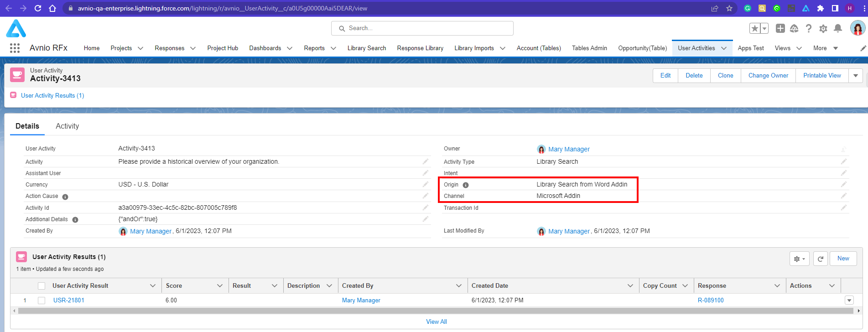Open Salesforce favorites star icon
The width and height of the screenshot is (868, 332).
point(755,28)
